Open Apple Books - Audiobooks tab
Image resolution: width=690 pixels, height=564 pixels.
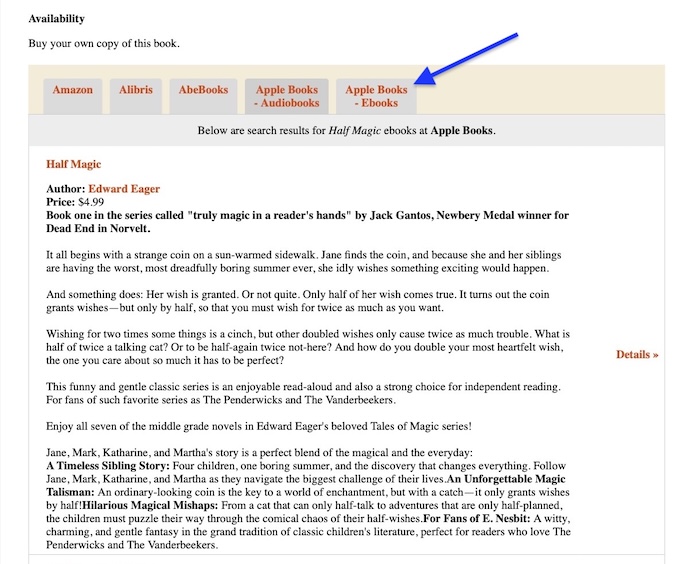[287, 96]
